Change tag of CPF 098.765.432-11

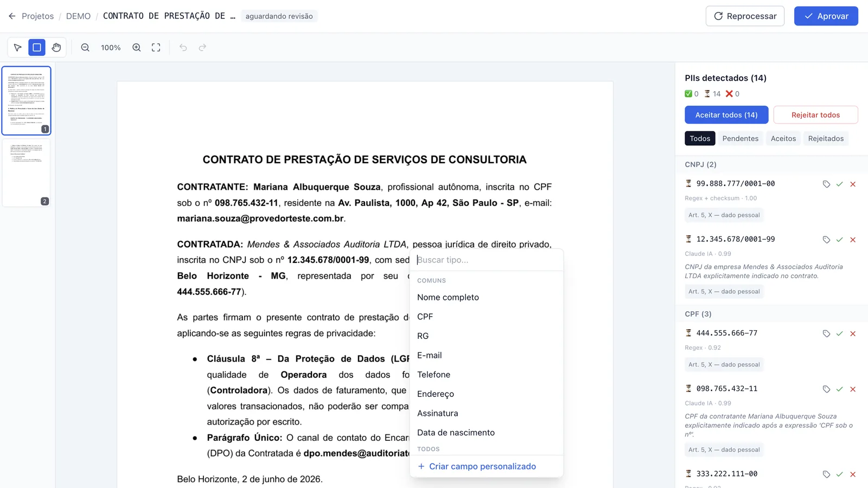point(826,389)
